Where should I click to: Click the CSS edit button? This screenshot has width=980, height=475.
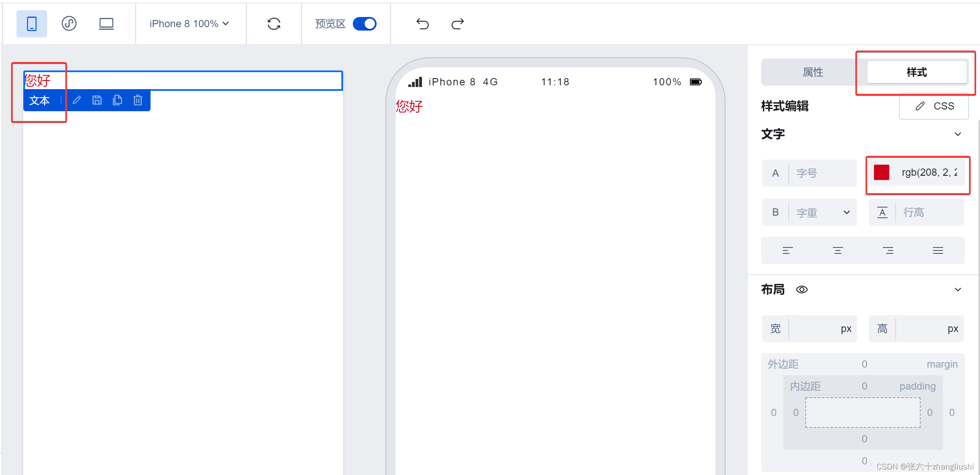934,106
